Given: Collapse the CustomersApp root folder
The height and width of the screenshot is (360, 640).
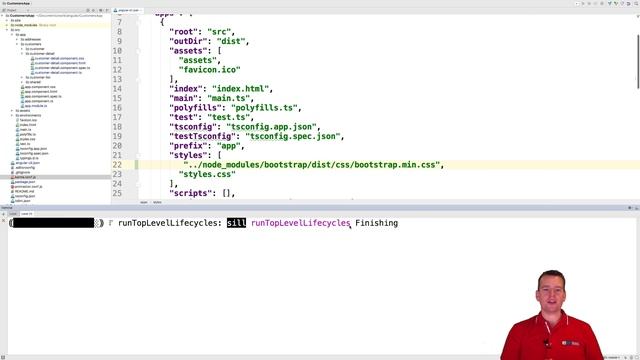Looking at the screenshot, I should [x=3, y=16].
